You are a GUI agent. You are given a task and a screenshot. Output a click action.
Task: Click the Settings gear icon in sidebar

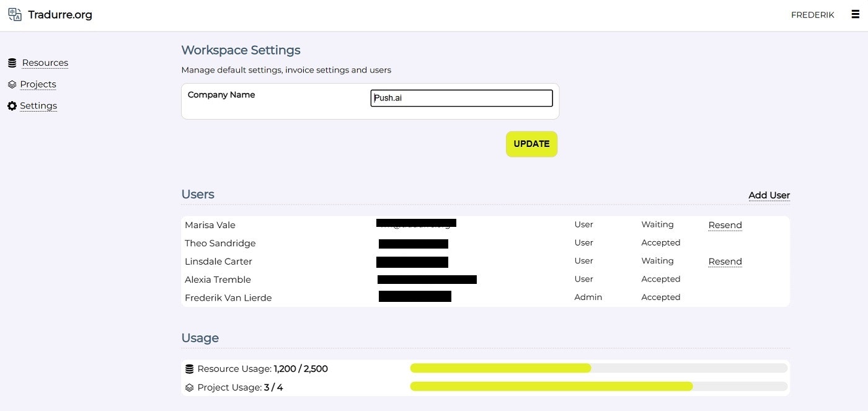pyautogui.click(x=12, y=106)
